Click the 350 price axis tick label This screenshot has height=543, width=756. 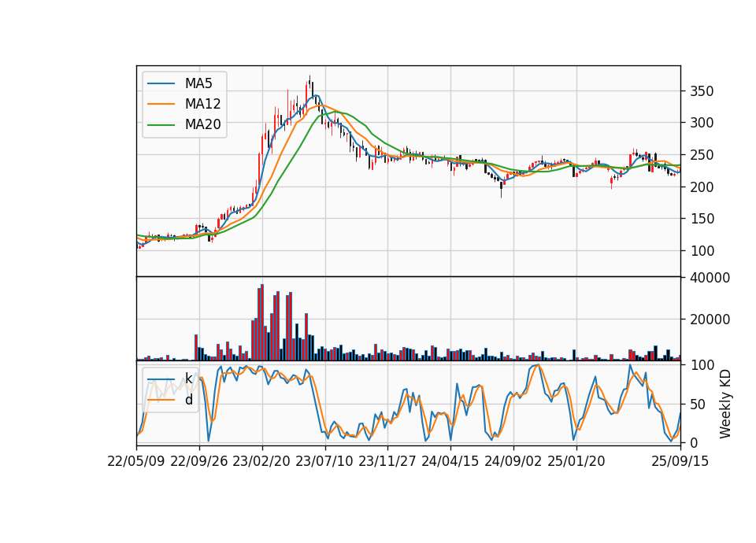pos(702,91)
